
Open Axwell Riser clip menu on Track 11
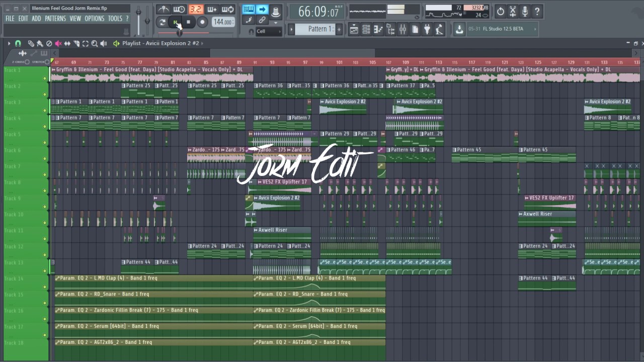256,230
